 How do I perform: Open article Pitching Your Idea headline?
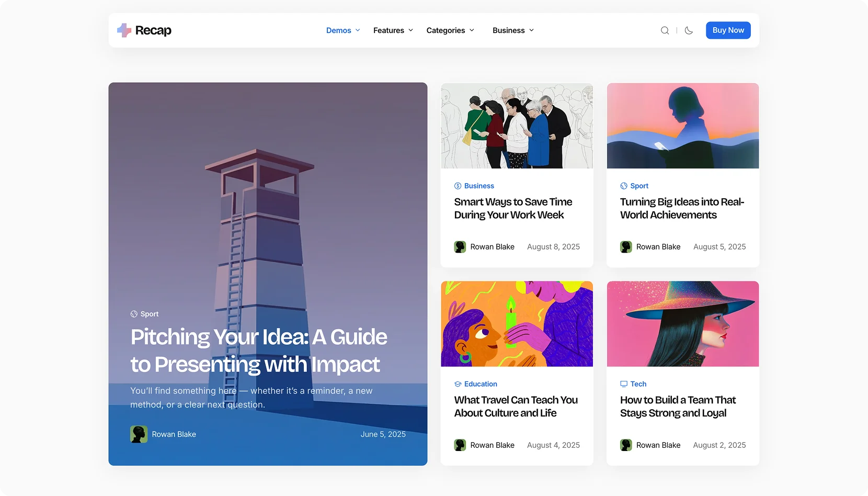click(259, 351)
